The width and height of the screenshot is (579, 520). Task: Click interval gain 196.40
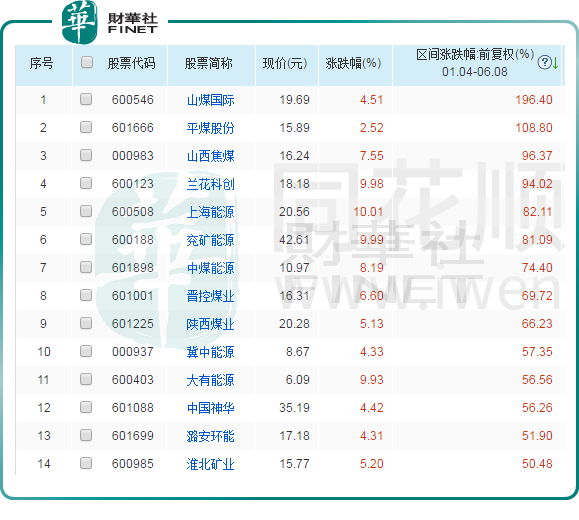pyautogui.click(x=534, y=100)
